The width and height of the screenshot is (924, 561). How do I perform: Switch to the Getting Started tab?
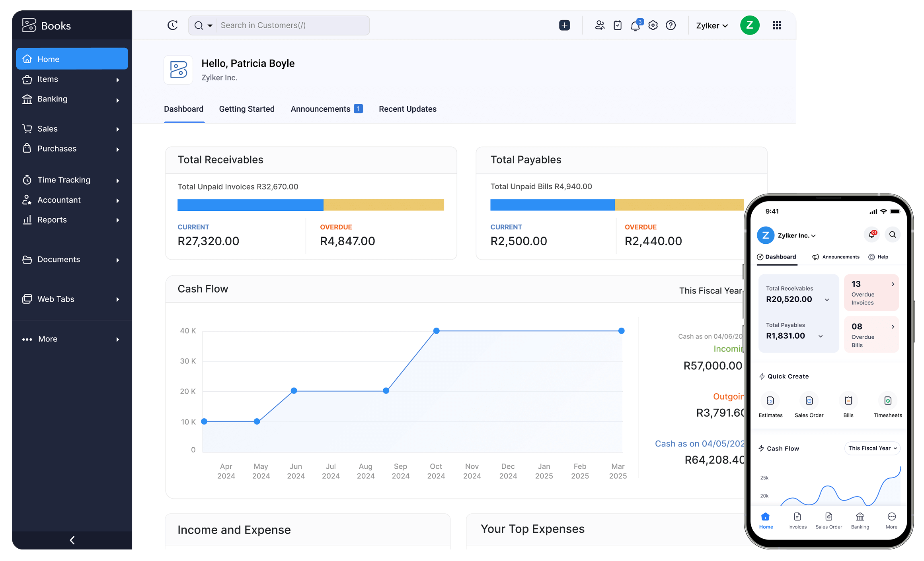pos(247,109)
